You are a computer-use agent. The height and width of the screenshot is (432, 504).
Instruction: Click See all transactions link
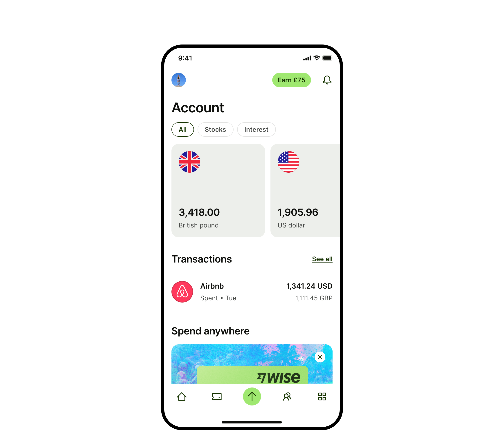322,259
